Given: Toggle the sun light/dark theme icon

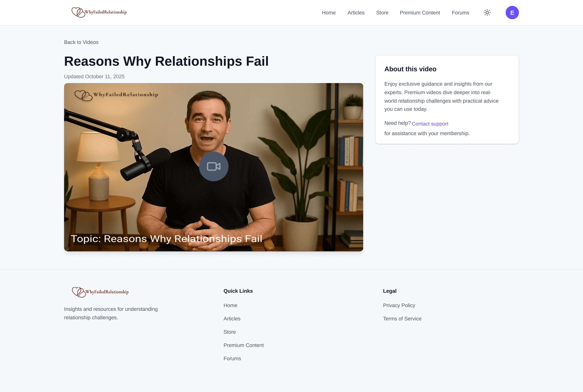Looking at the screenshot, I should coord(487,13).
